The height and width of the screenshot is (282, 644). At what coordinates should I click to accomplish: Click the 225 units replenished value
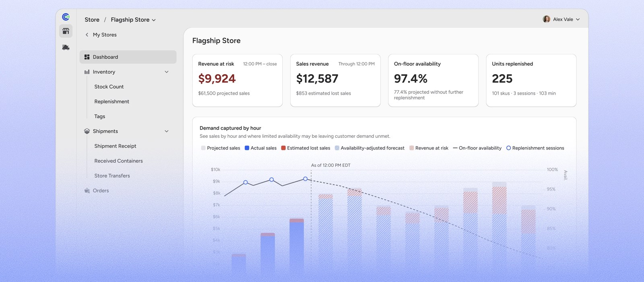502,79
